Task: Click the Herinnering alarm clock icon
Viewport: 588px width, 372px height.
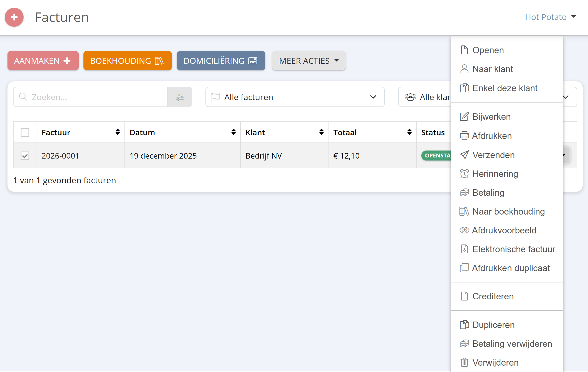Action: (x=464, y=174)
